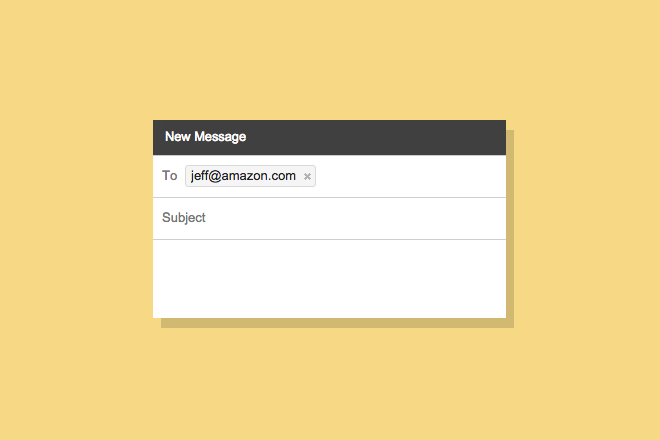Screen dimensions: 660x440
Task: Click the yellow background right of window
Action: click(585, 220)
